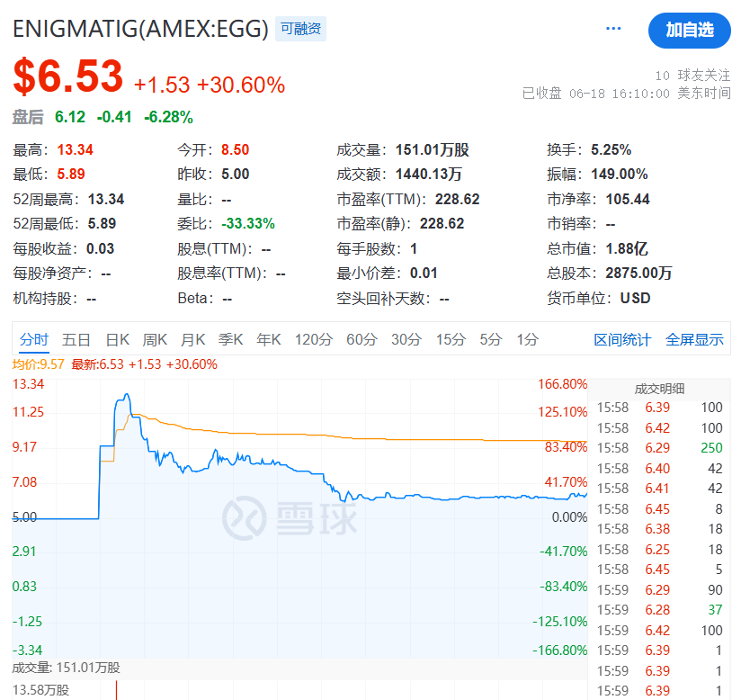The image size is (741, 700).
Task: Switch to 月K monthly chart
Action: (193, 339)
